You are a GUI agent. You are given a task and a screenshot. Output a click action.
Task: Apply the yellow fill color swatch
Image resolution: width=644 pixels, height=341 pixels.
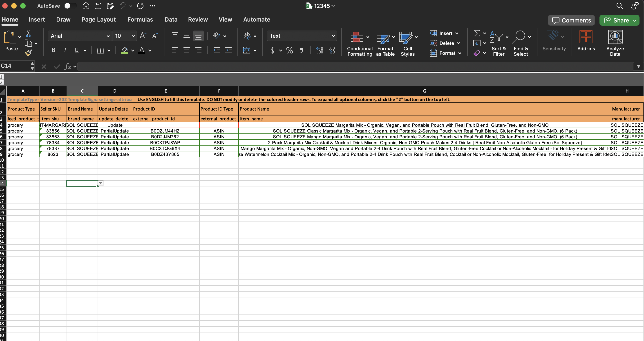pyautogui.click(x=125, y=50)
